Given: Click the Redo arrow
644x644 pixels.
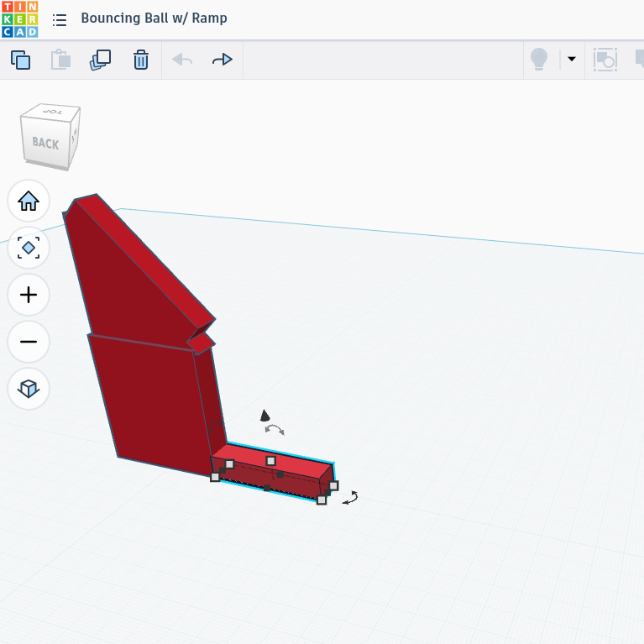Looking at the screenshot, I should pos(223,60).
